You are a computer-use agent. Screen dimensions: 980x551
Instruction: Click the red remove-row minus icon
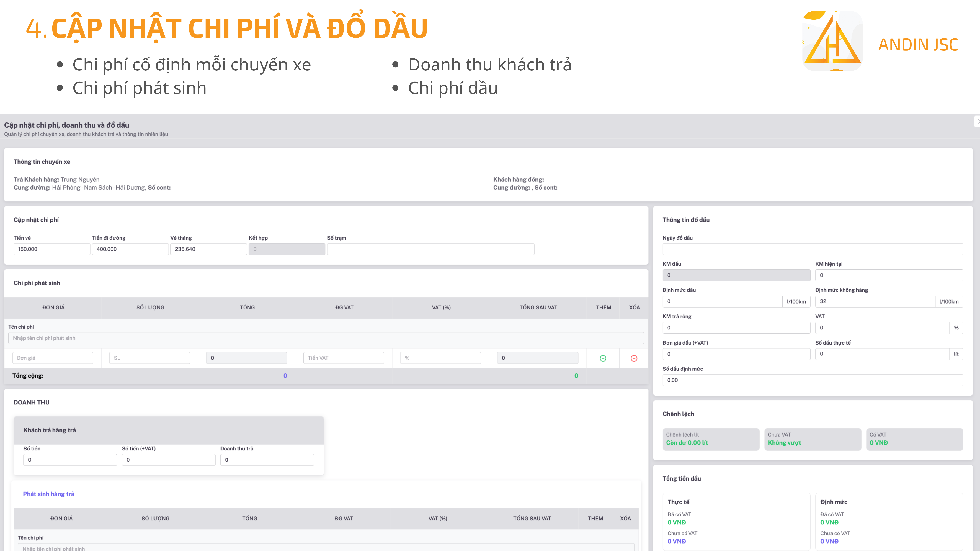(634, 358)
